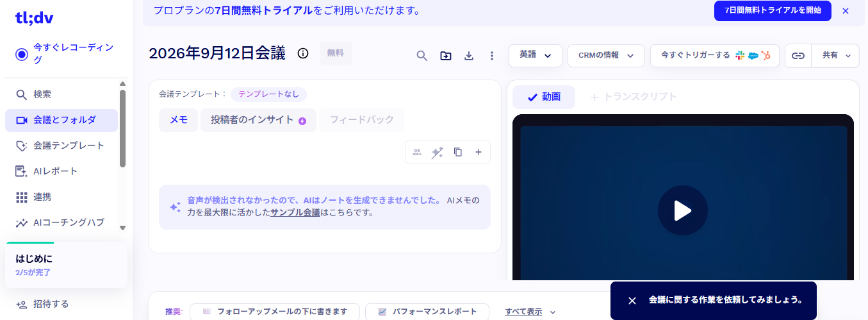Viewport: 868px width, 320px height.
Task: Click the sidebar scroll down arrow
Action: 122,228
